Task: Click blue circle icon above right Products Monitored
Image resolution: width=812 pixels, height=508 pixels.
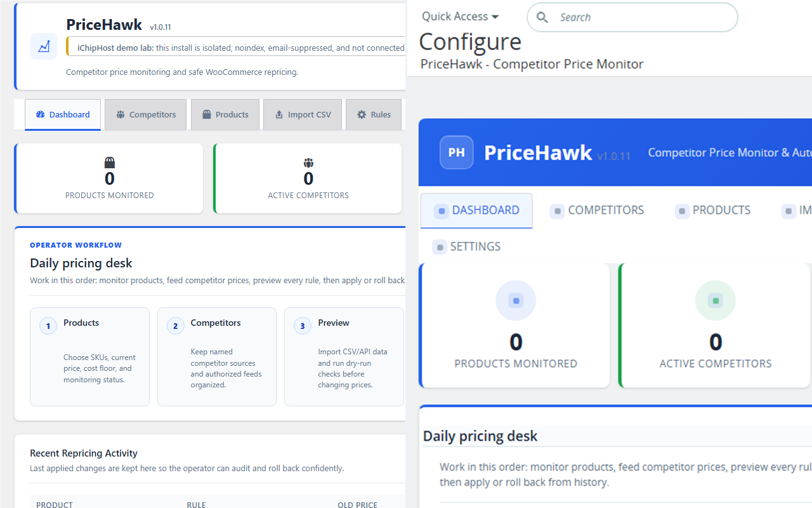Action: (x=516, y=301)
